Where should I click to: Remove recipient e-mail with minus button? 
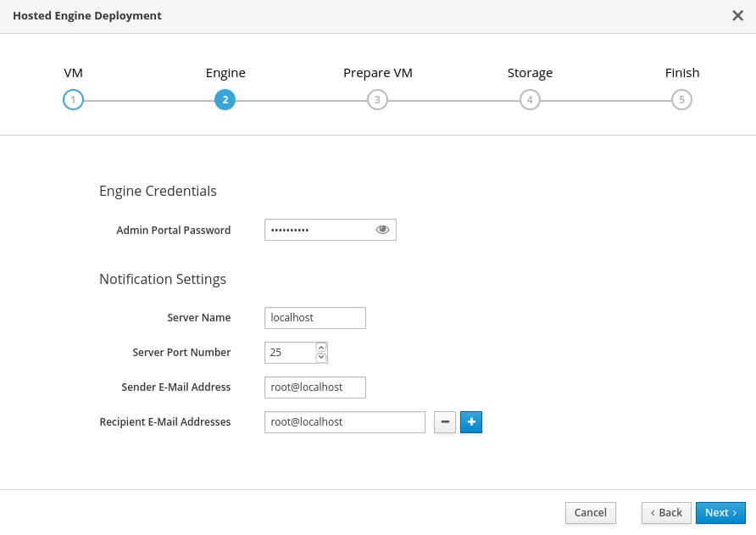(445, 422)
